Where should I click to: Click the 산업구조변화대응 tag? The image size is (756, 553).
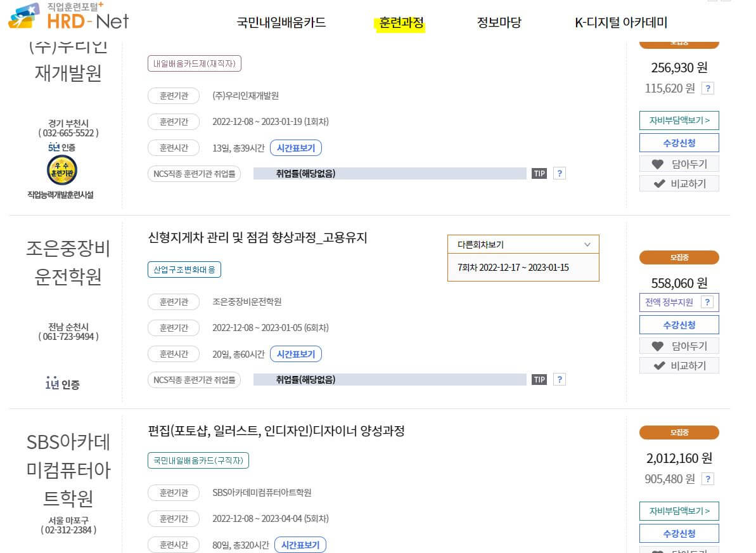[x=184, y=270]
